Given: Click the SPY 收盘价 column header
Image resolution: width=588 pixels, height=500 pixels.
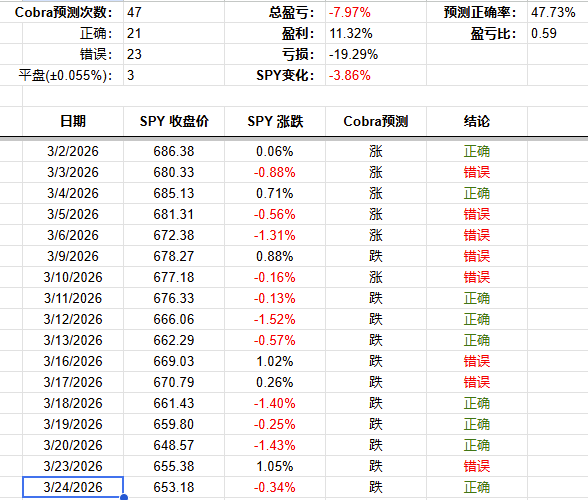Looking at the screenshot, I should (174, 121).
